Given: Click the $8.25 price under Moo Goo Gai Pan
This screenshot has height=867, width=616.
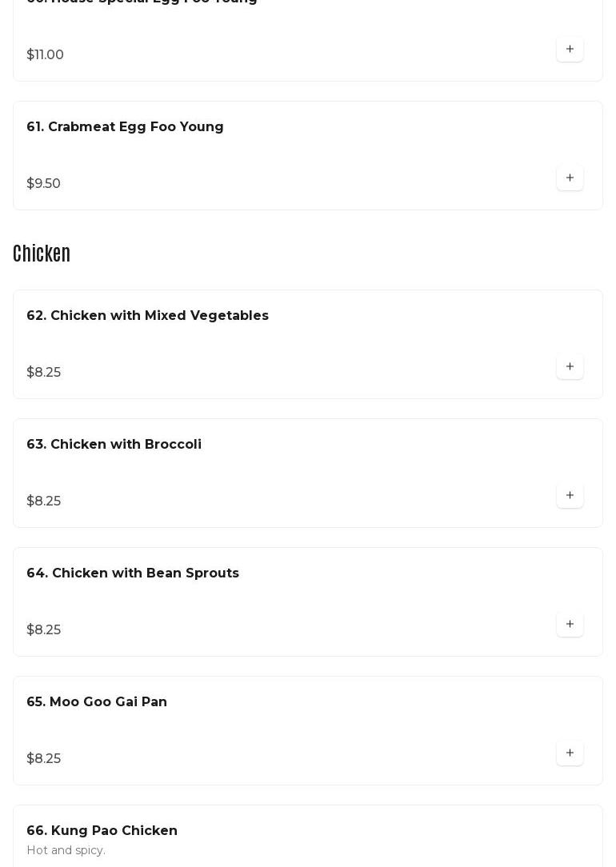Looking at the screenshot, I should click(43, 759).
